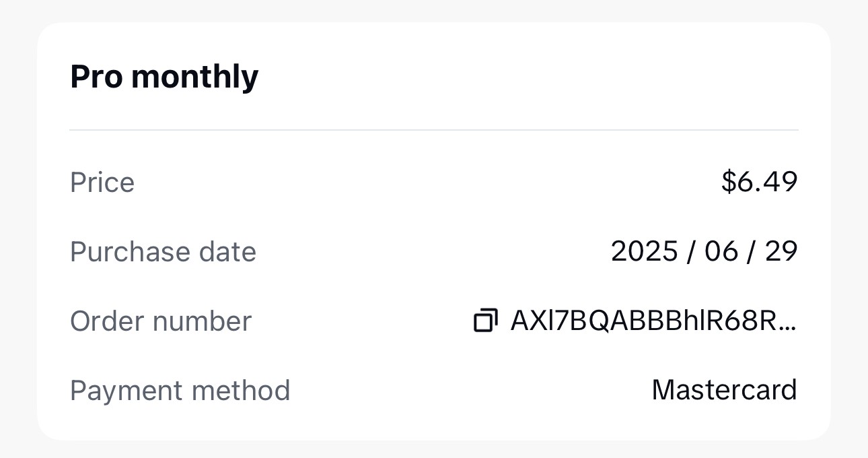Copy the order number with the copy icon
Image resolution: width=868 pixels, height=458 pixels.
click(486, 321)
